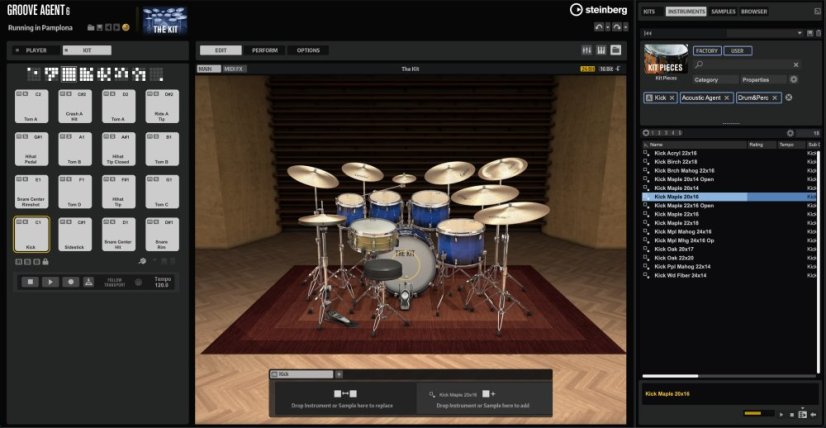The image size is (826, 428).
Task: Click the Kit Pieces library thumbnail
Action: click(666, 59)
